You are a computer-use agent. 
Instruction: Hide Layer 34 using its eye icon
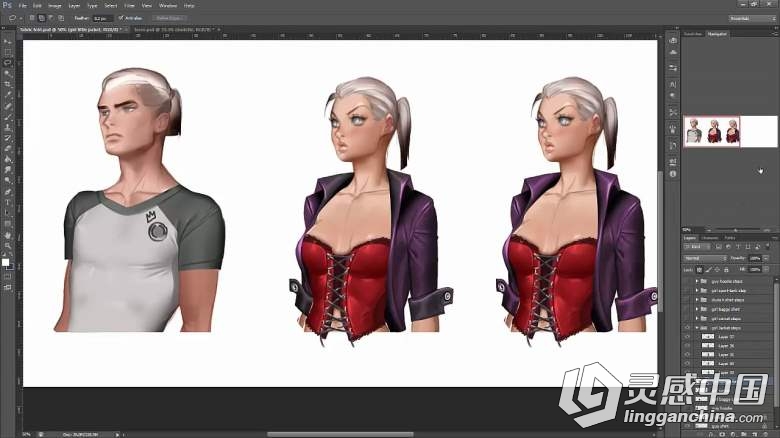click(x=687, y=364)
